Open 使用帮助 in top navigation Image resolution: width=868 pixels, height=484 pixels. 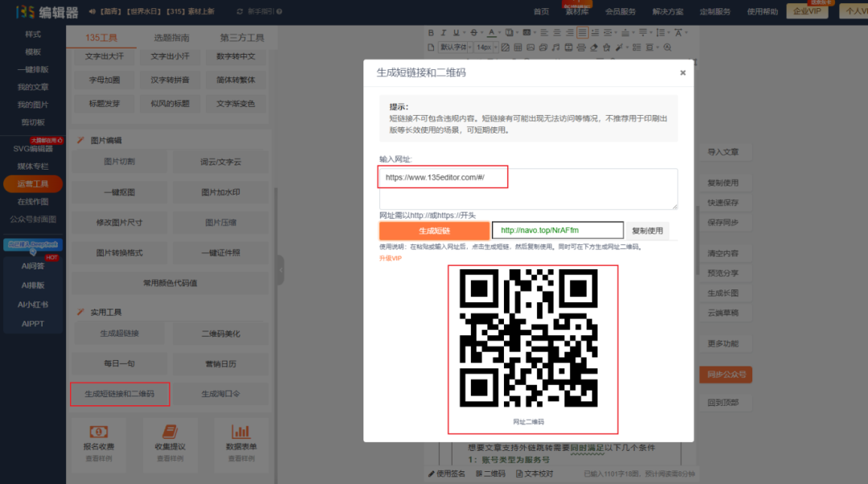[762, 11]
